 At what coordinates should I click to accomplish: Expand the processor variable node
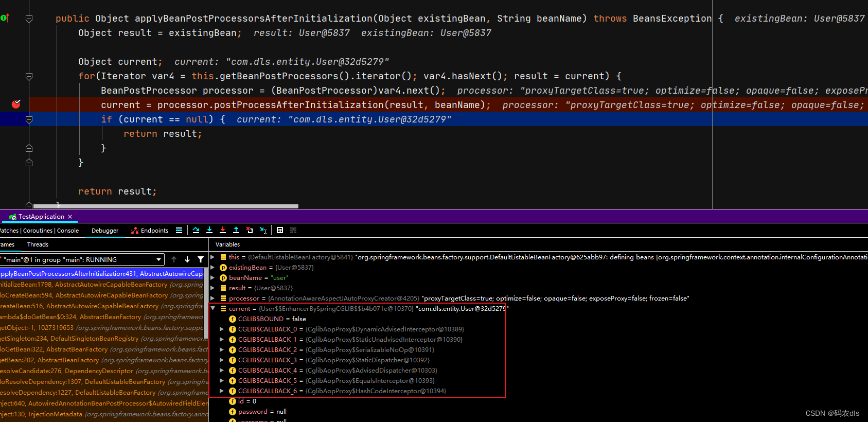click(212, 298)
